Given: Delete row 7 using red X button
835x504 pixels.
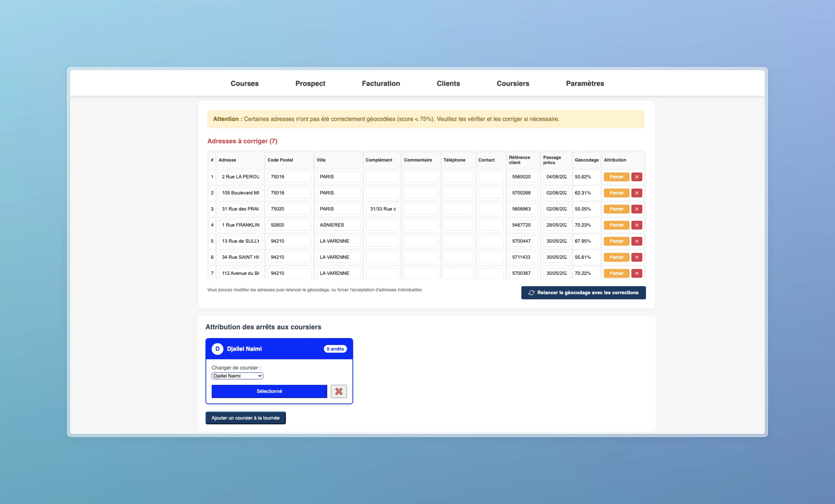Looking at the screenshot, I should pos(636,273).
